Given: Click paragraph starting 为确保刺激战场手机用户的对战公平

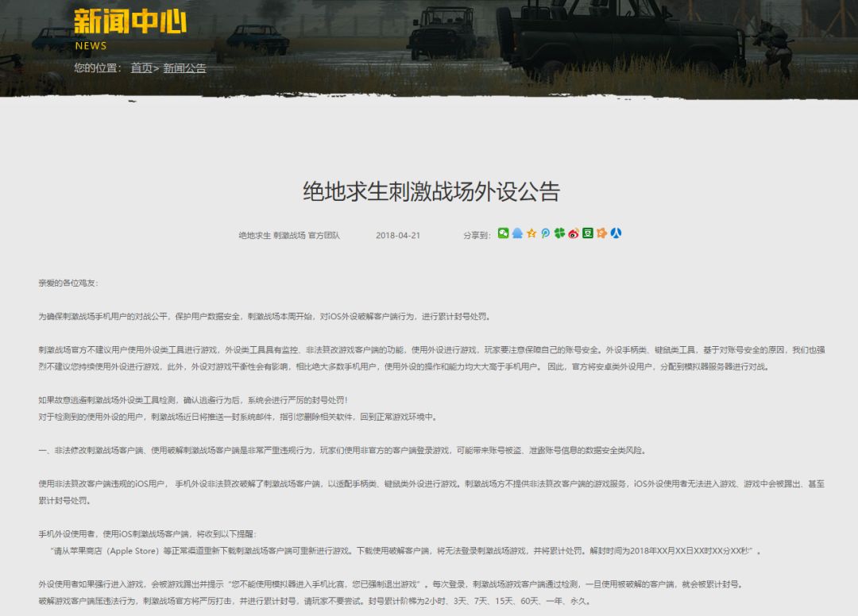Looking at the screenshot, I should (265, 317).
